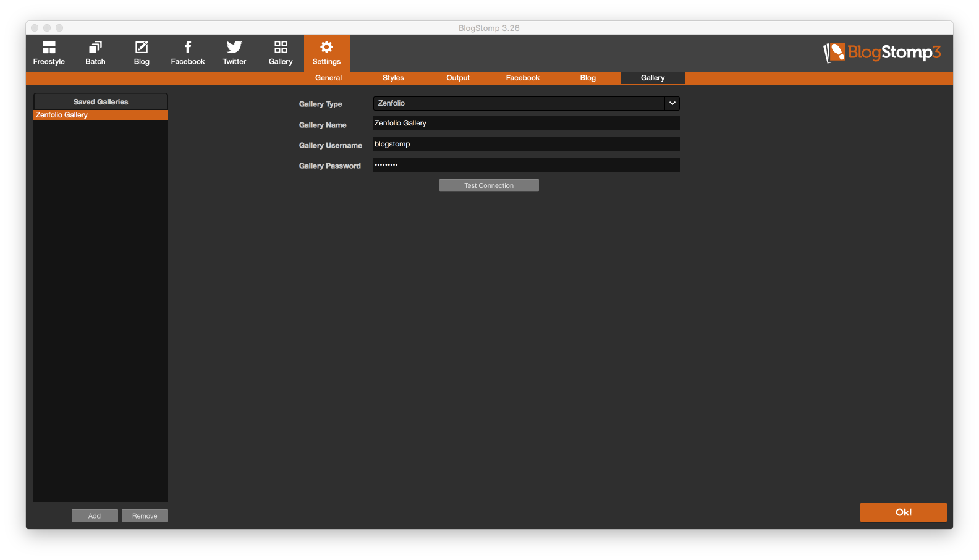Image resolution: width=979 pixels, height=560 pixels.
Task: Click the Gallery Username label
Action: [x=331, y=145]
